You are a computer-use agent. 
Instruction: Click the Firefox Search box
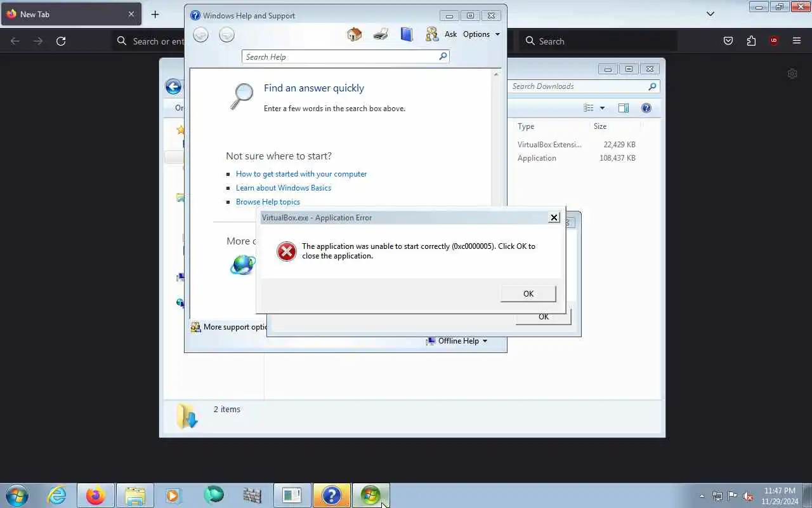tap(598, 41)
